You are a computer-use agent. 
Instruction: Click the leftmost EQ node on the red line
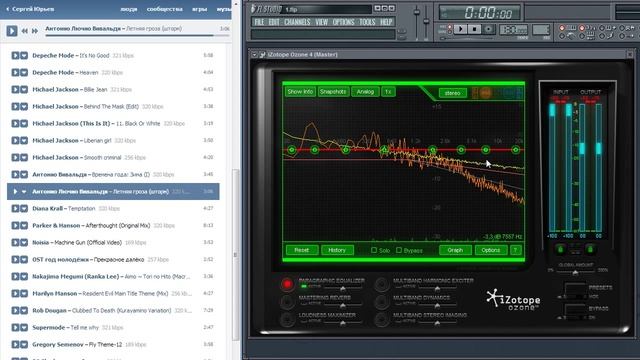pos(291,150)
